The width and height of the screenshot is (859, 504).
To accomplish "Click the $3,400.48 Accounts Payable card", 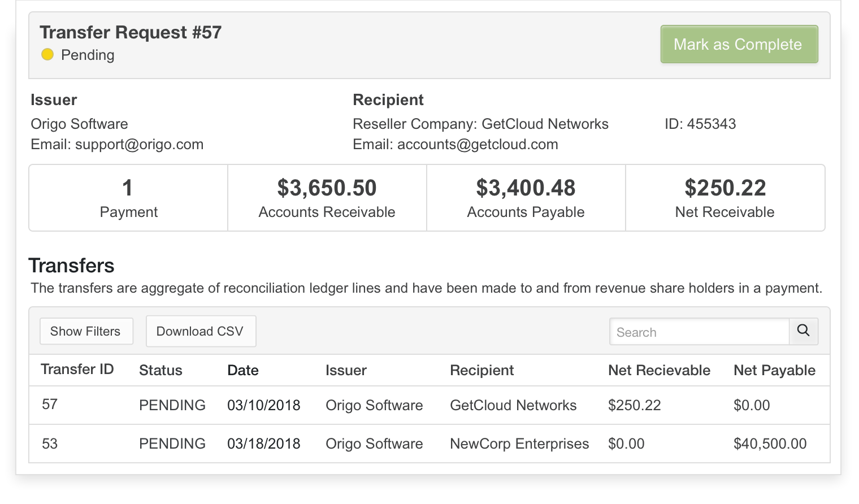I will tap(526, 198).
